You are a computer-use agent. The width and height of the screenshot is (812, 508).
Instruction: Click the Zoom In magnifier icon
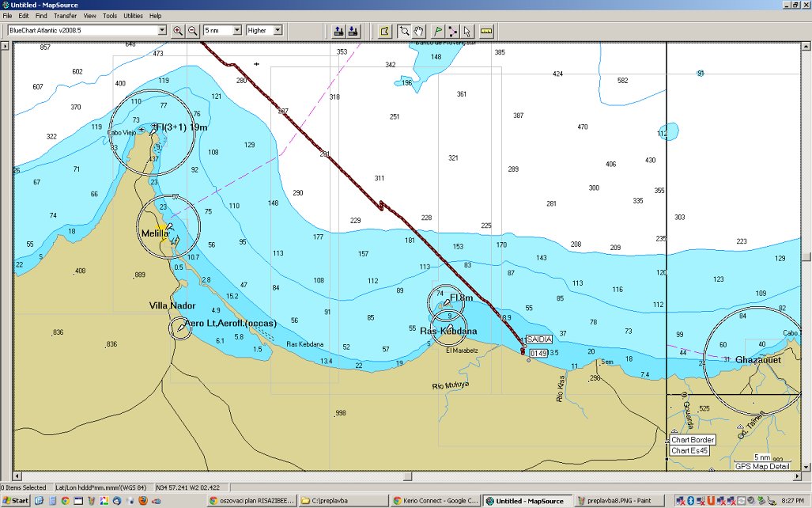click(x=178, y=31)
